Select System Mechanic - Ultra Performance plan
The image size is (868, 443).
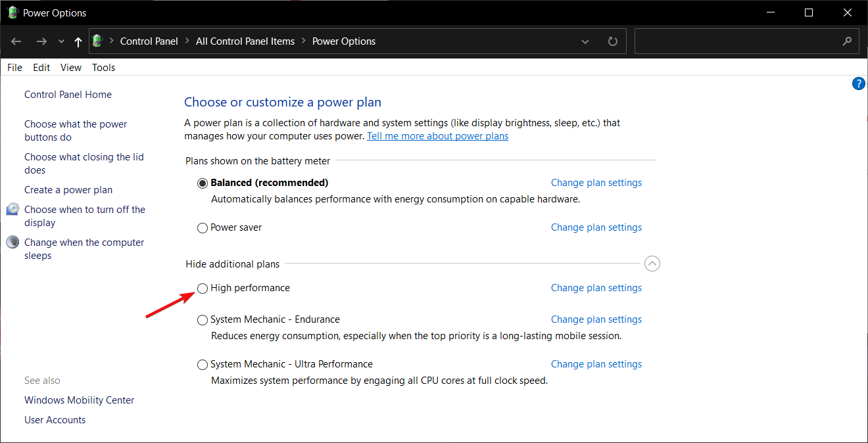203,364
